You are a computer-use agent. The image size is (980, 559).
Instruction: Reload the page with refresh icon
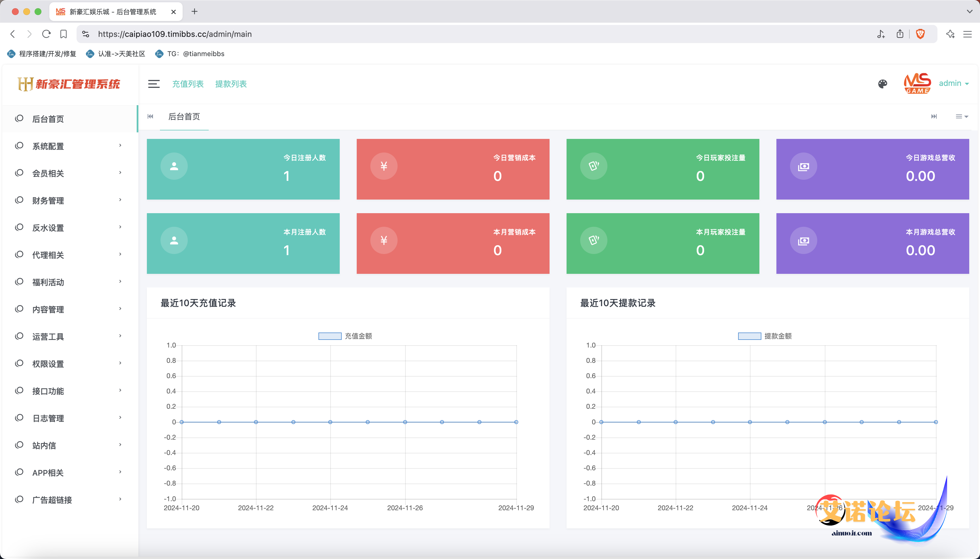pos(47,34)
